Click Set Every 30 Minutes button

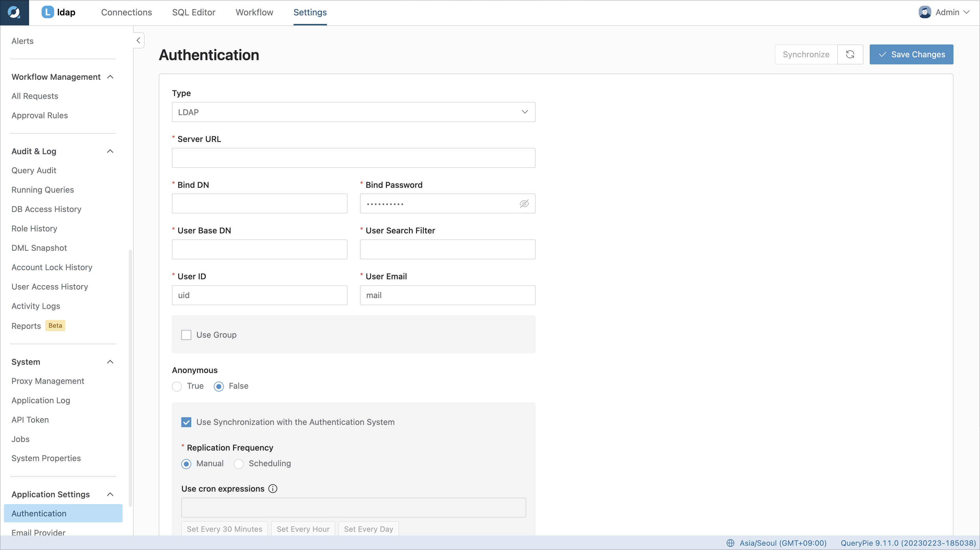click(x=224, y=529)
